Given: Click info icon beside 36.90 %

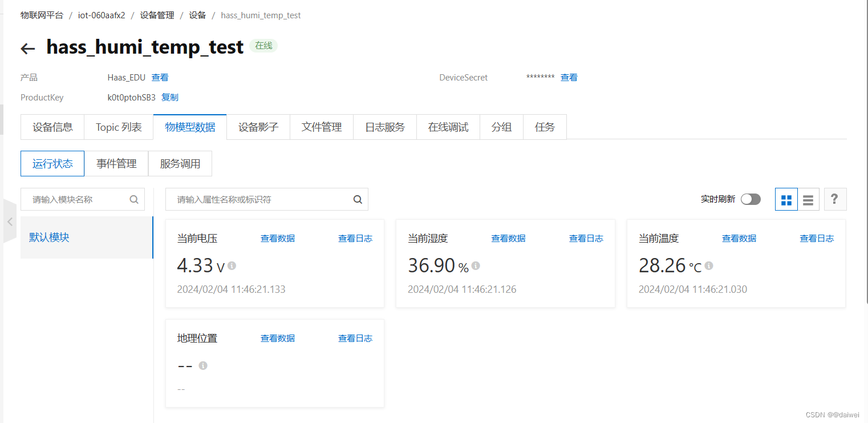Looking at the screenshot, I should 476,265.
